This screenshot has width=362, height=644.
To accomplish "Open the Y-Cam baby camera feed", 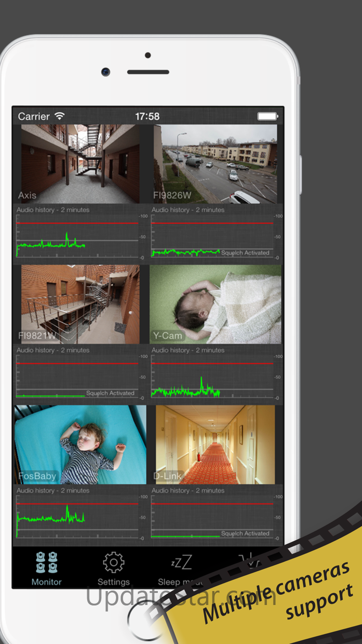I will pos(215,304).
